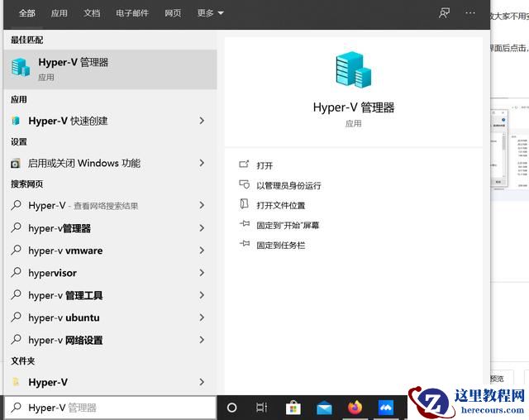
Task: Click the taskbar search box with Hyper-V
Action: (110, 408)
